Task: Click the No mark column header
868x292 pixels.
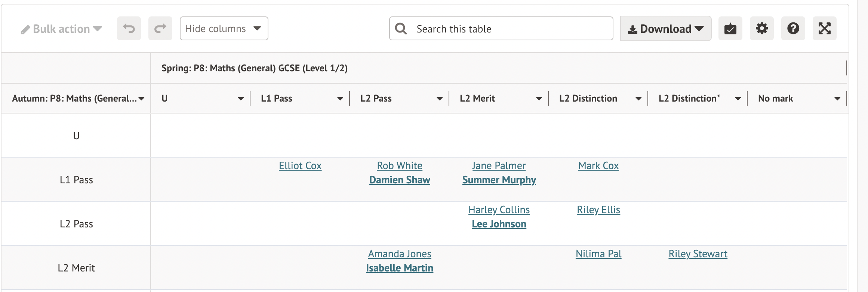Action: click(775, 99)
